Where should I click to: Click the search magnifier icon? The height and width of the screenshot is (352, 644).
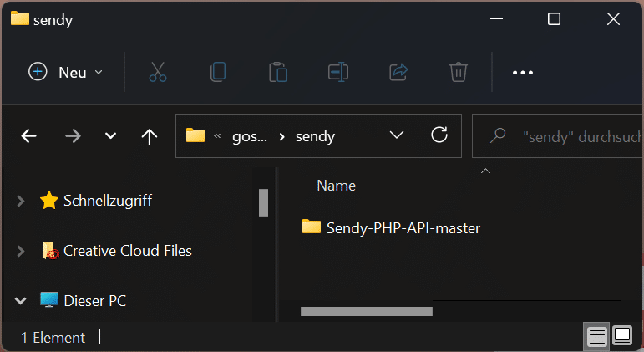498,135
